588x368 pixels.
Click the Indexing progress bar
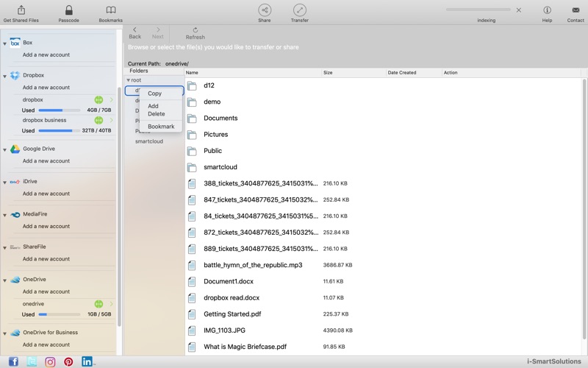478,10
